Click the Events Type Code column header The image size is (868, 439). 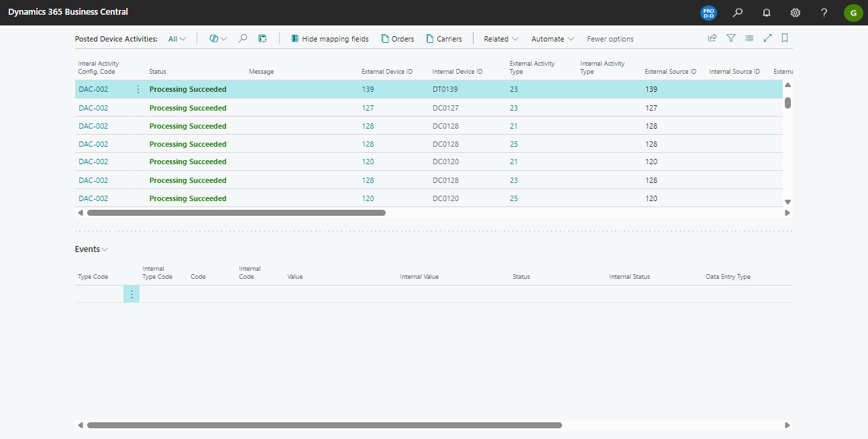[x=93, y=277]
